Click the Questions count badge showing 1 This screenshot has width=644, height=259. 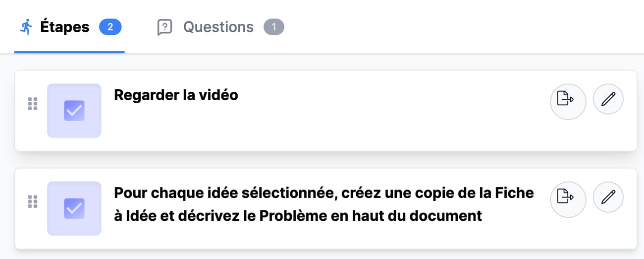[273, 27]
